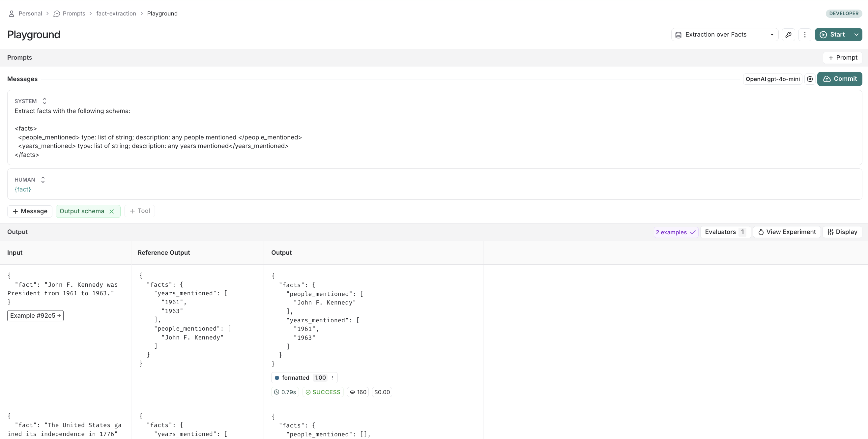Click the Commit cloud upload button
The height and width of the screenshot is (439, 868).
click(839, 79)
